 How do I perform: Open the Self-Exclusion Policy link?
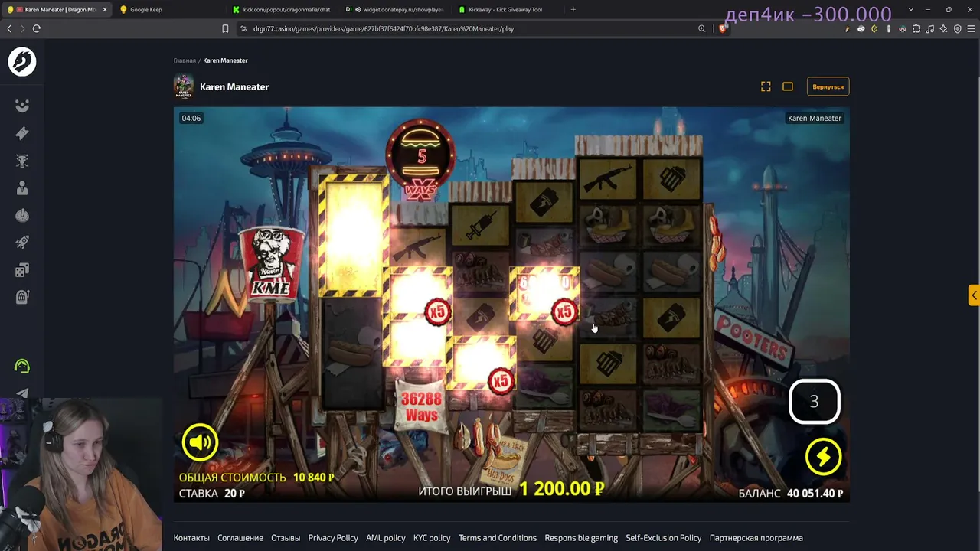pyautogui.click(x=664, y=538)
